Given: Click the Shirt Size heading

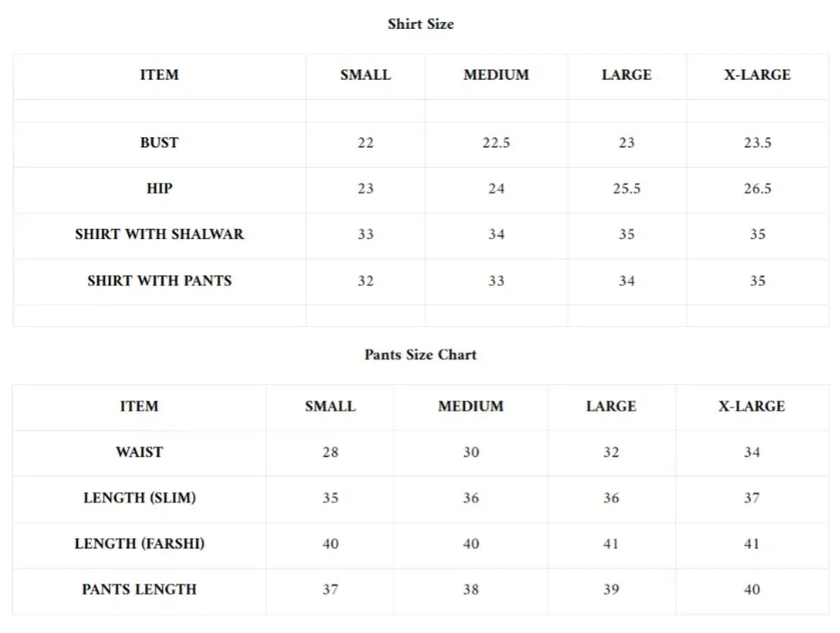Looking at the screenshot, I should (420, 25).
